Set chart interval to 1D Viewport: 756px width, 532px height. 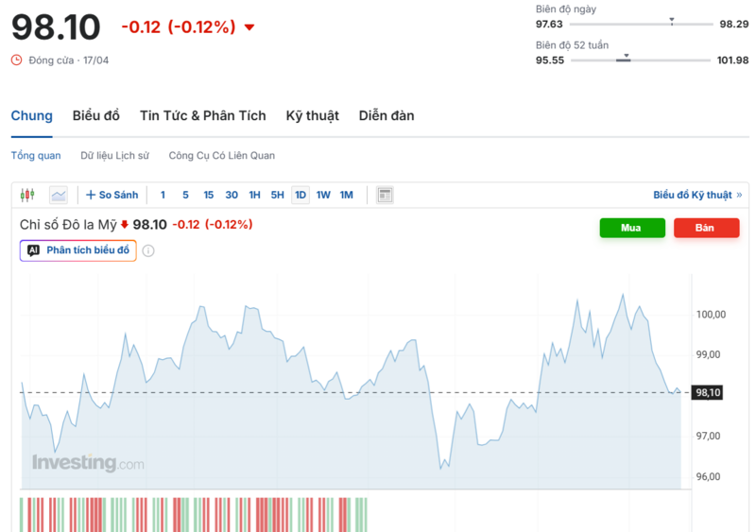pos(301,195)
